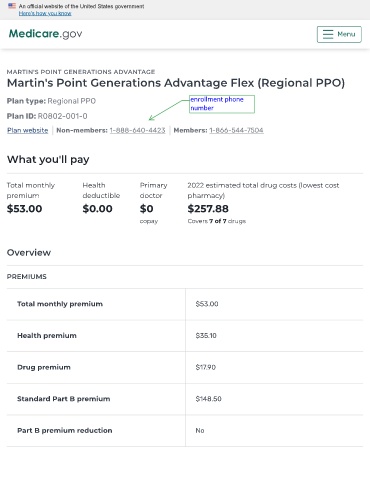Select the $257.88 estimated drug cost amount
Viewport: 370px width, 480px height.
click(x=208, y=209)
